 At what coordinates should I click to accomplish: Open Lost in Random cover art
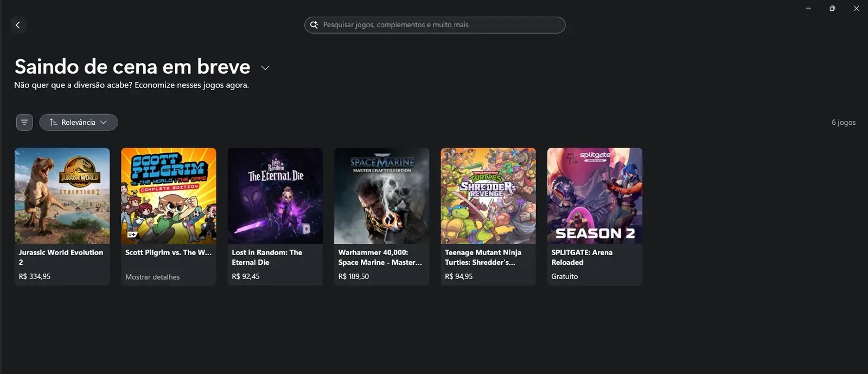[x=275, y=196]
